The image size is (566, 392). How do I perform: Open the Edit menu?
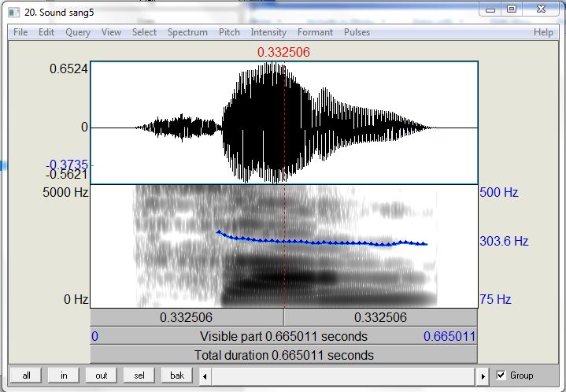click(x=46, y=32)
